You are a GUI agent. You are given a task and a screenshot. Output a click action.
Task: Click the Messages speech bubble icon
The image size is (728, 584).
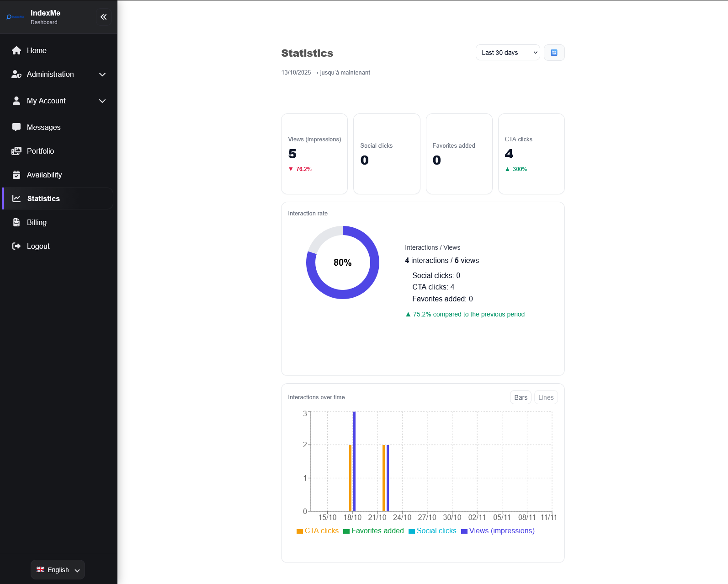point(16,127)
